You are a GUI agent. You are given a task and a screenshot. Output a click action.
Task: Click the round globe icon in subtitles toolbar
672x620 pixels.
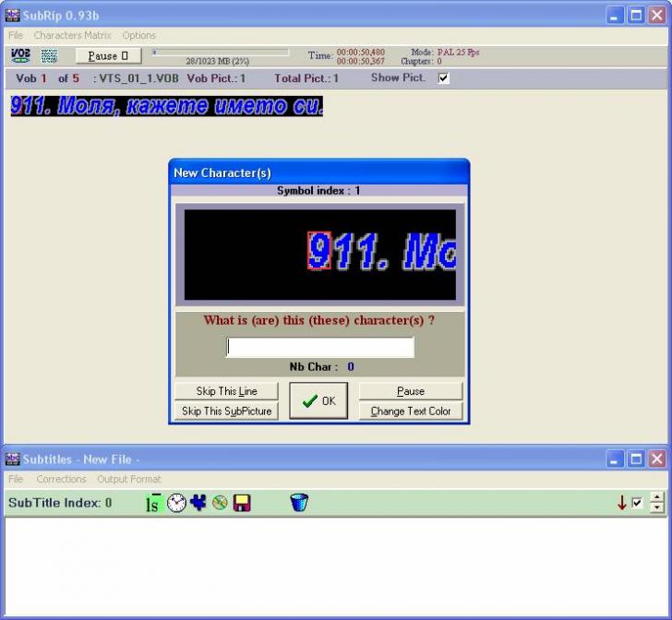coord(220,503)
